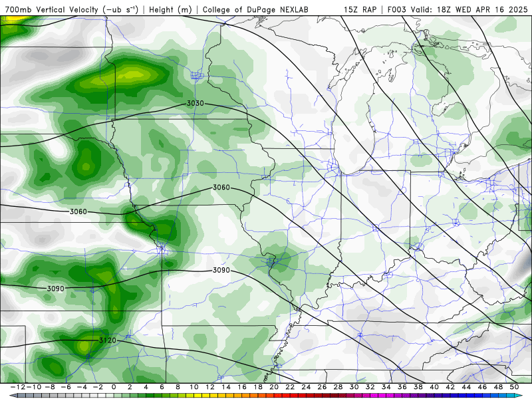The image size is (532, 399).
Task: Click the 22 value on the color scale
Action: tap(290, 387)
